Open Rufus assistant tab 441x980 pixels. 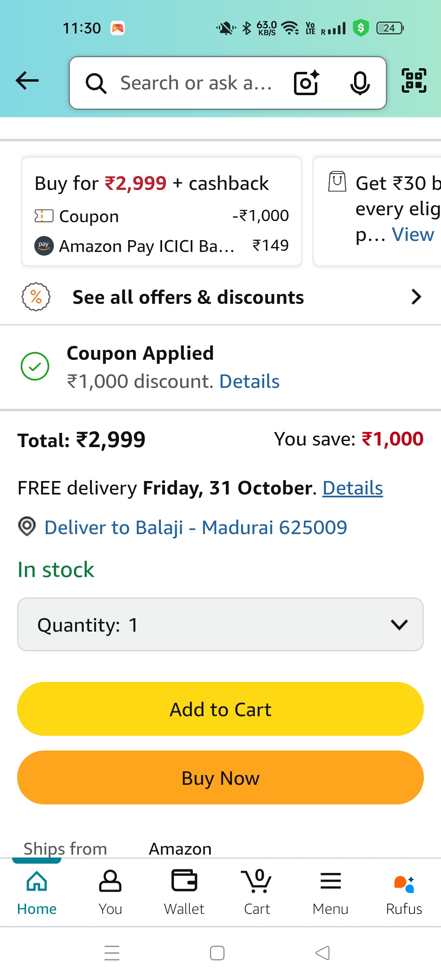(404, 891)
